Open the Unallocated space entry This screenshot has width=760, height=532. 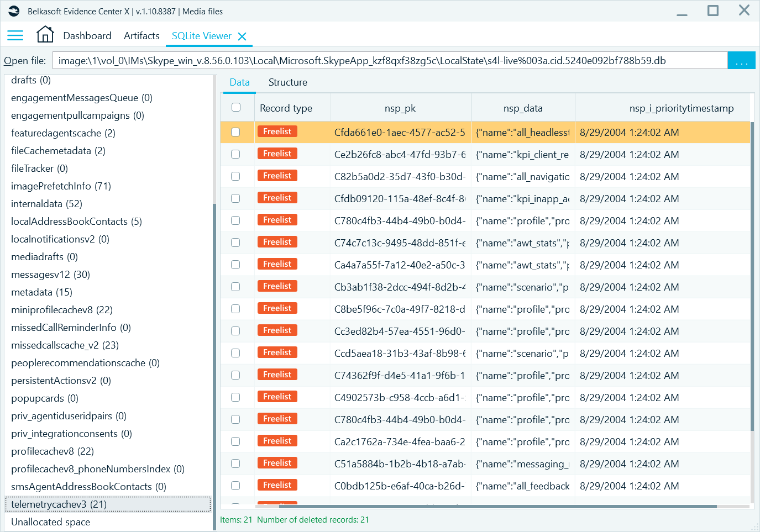click(x=50, y=522)
